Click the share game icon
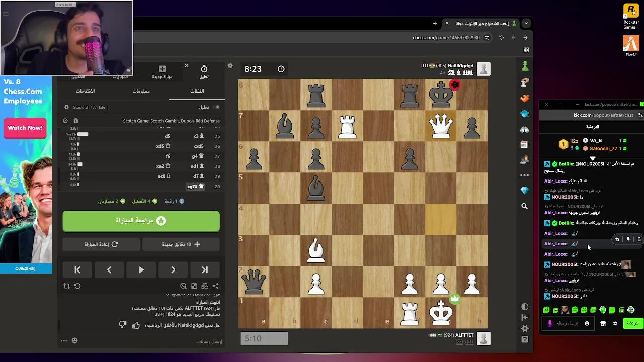644x362 pixels. pyautogui.click(x=216, y=286)
